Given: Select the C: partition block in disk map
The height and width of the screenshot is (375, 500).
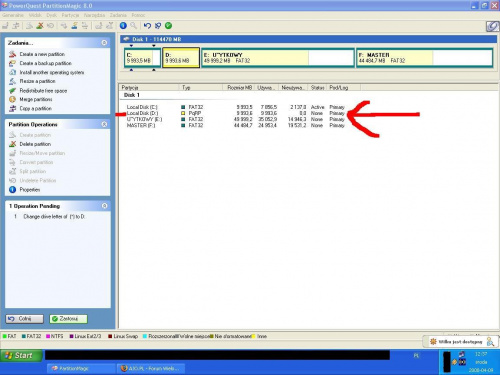Looking at the screenshot, I should [142, 58].
